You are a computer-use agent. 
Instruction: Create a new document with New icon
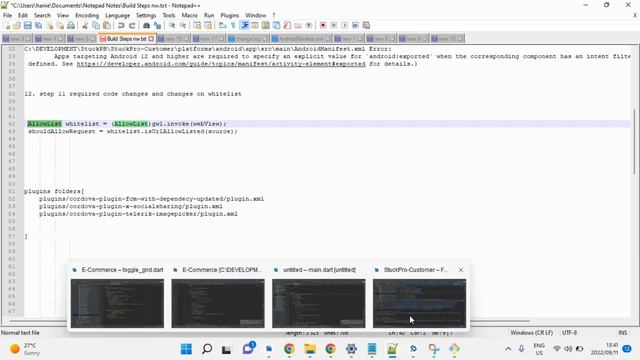pos(6,25)
